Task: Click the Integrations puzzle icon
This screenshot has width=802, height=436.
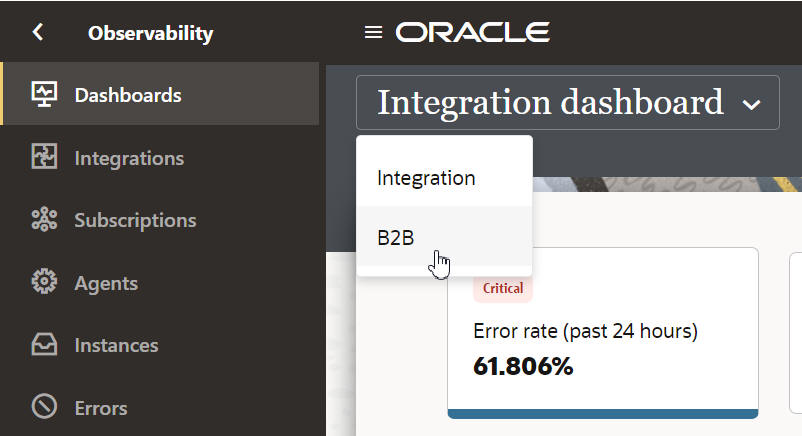Action: click(44, 158)
